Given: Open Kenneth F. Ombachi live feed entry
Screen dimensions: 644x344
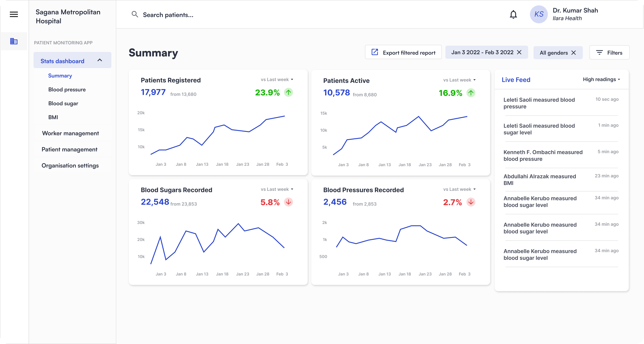Looking at the screenshot, I should pyautogui.click(x=543, y=155).
